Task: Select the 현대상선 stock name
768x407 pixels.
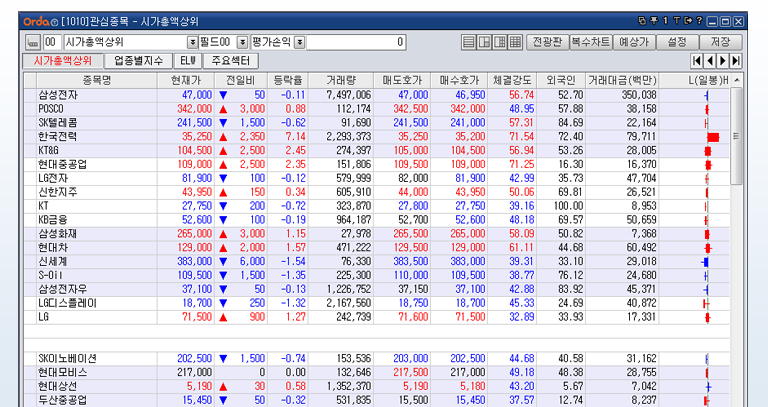Action: [58, 386]
